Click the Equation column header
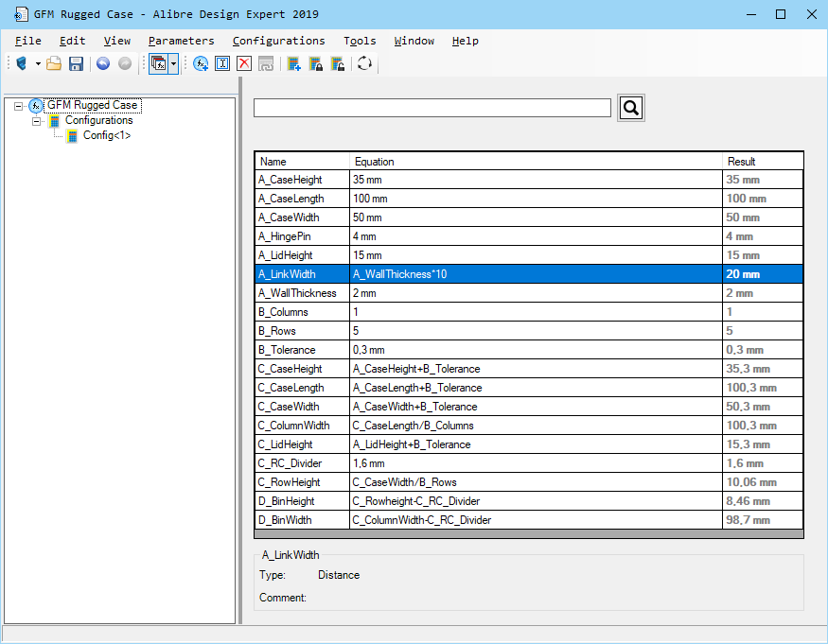The width and height of the screenshot is (828, 644). (x=536, y=162)
